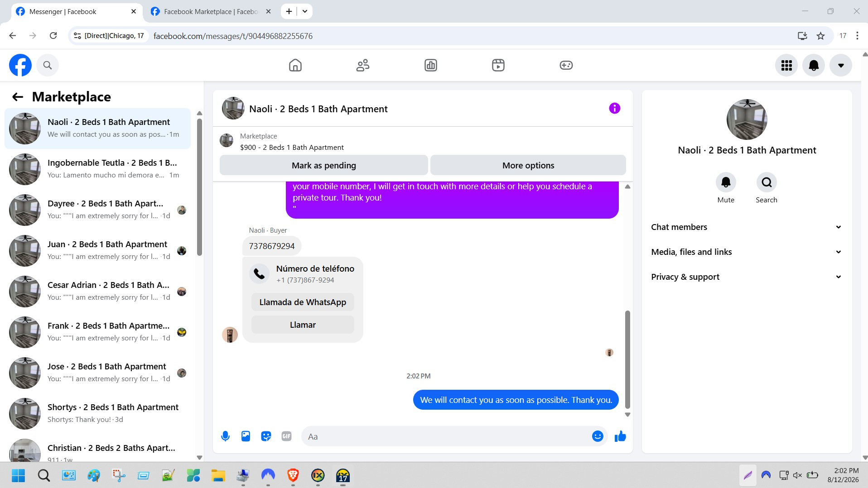Go back with browser back arrow

coord(13,36)
